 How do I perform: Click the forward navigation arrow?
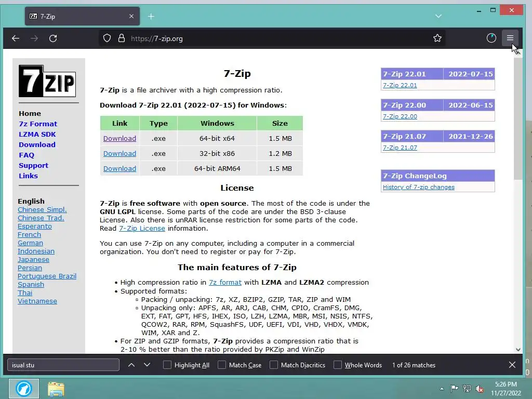34,38
